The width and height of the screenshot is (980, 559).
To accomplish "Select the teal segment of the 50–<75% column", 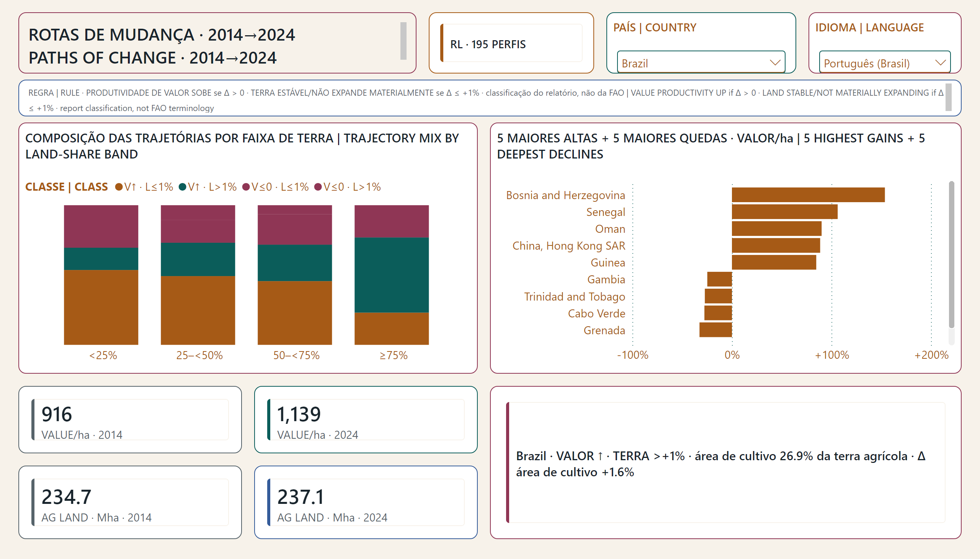I will click(x=295, y=263).
